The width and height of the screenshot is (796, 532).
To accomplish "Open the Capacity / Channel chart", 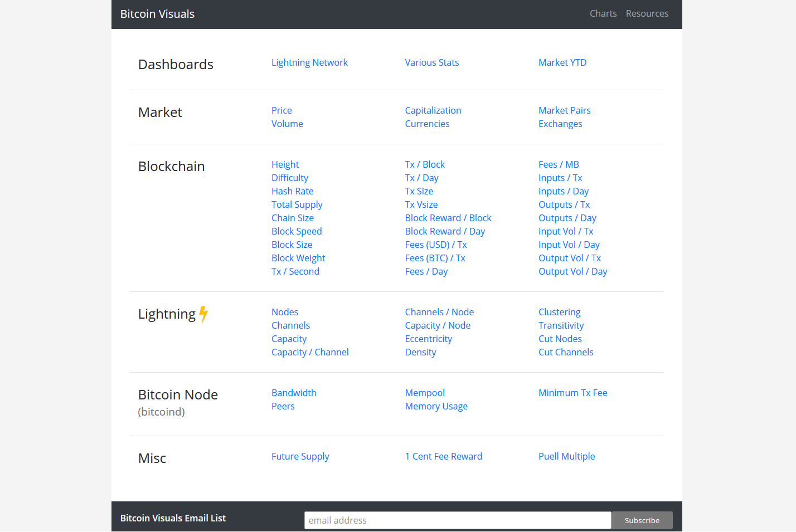I will (310, 352).
